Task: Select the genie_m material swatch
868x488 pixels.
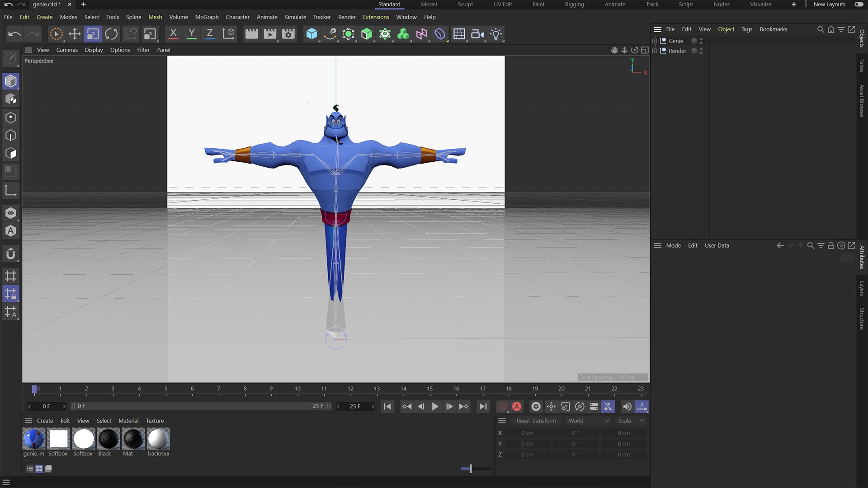Action: click(x=34, y=439)
